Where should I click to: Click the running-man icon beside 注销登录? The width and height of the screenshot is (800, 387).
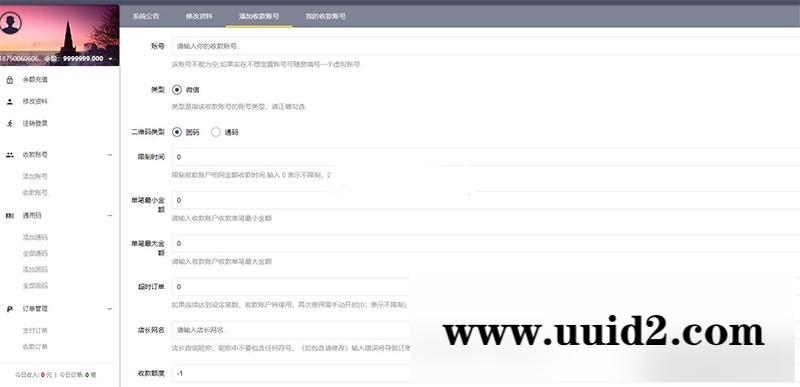(x=10, y=123)
